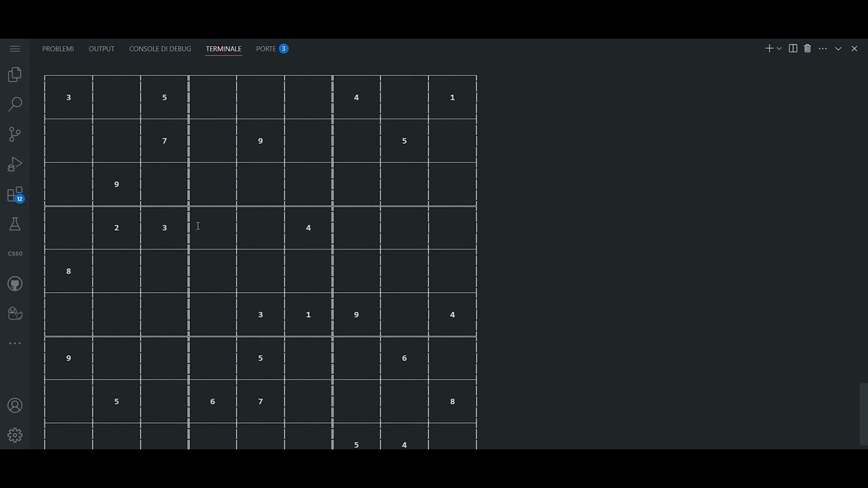
Task: Open the Testing flask view
Action: coord(15,224)
